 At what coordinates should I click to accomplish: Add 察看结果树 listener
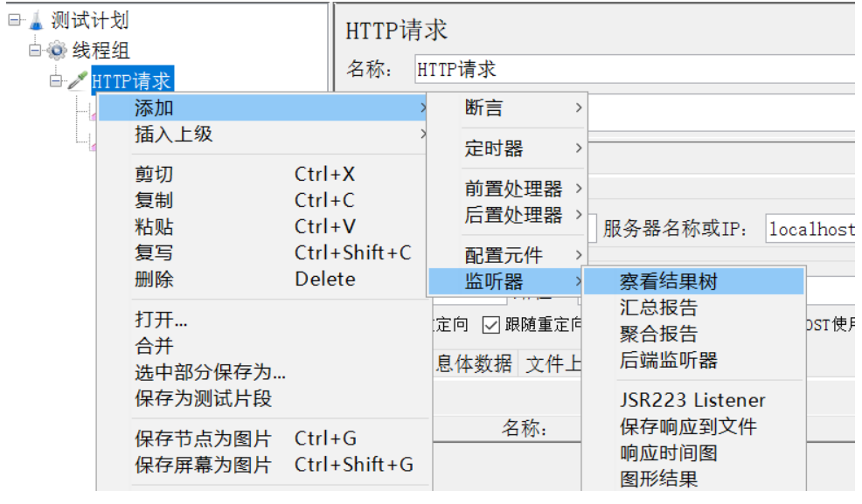tap(694, 281)
